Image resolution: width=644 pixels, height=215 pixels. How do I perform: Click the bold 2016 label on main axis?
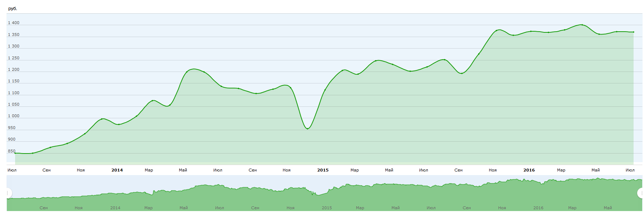coord(529,170)
